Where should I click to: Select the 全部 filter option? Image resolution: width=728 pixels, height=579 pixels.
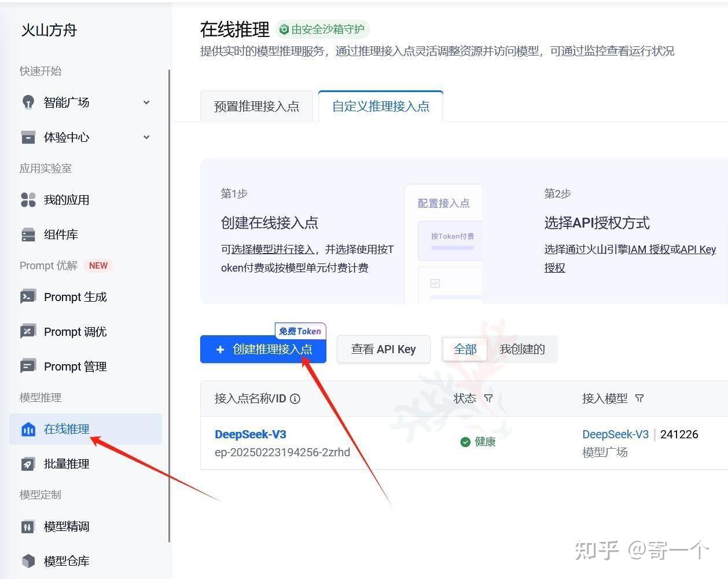click(465, 349)
